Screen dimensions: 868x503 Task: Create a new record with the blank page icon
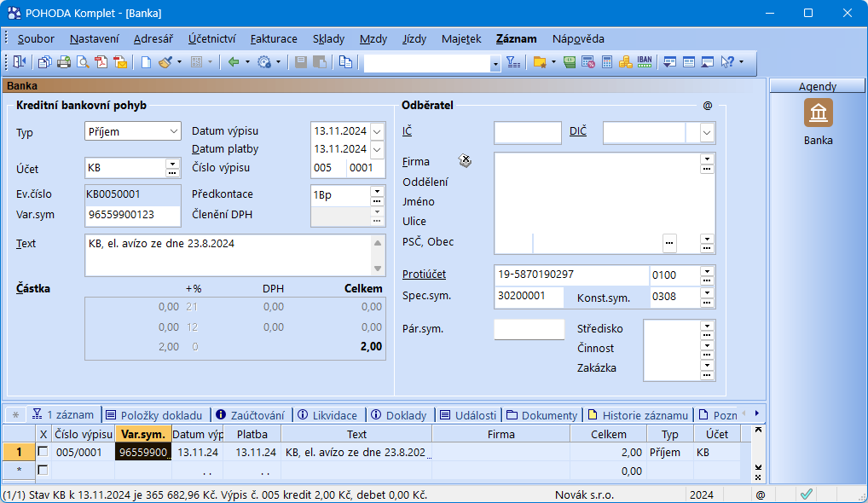146,62
